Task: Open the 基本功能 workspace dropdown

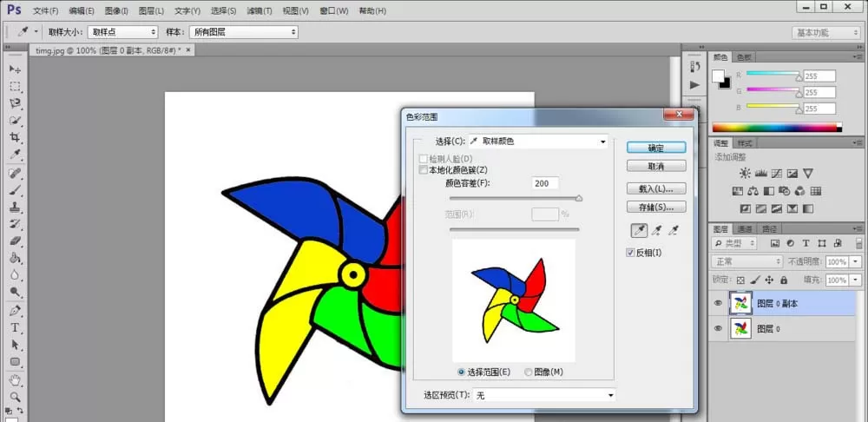Action: pyautogui.click(x=825, y=33)
